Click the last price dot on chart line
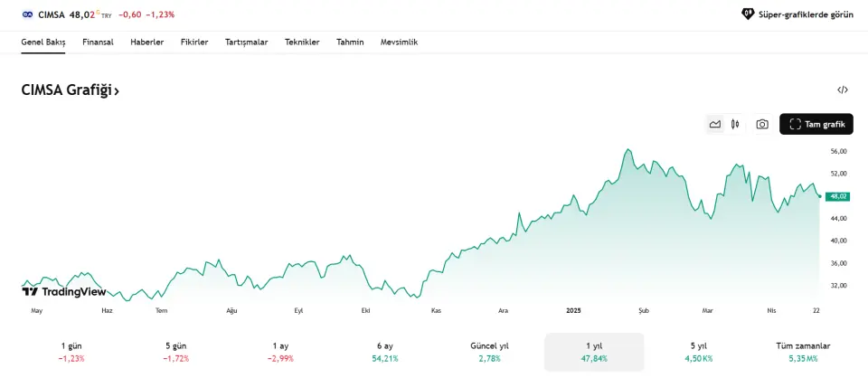Viewport: 868px width, 378px height. (819, 196)
